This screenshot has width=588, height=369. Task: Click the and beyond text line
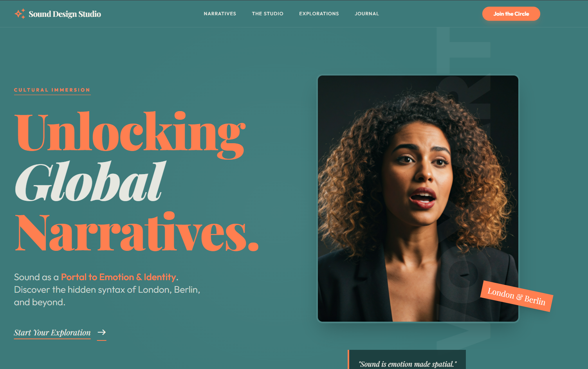[40, 302]
